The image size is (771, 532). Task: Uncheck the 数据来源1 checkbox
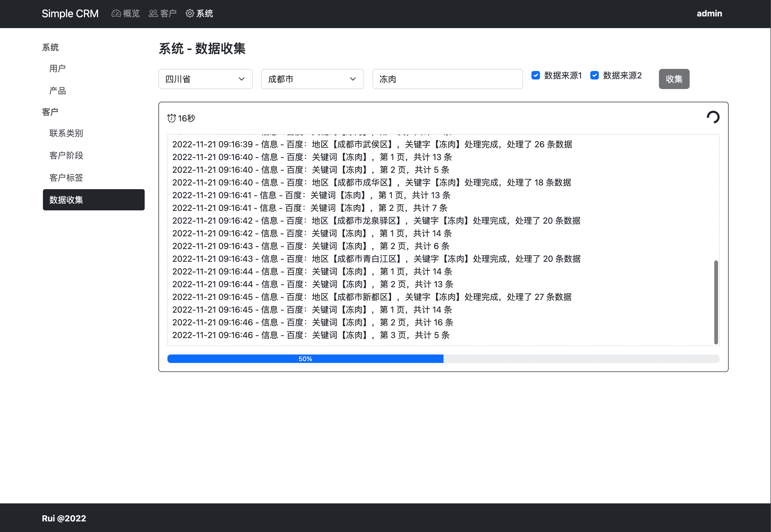tap(535, 76)
